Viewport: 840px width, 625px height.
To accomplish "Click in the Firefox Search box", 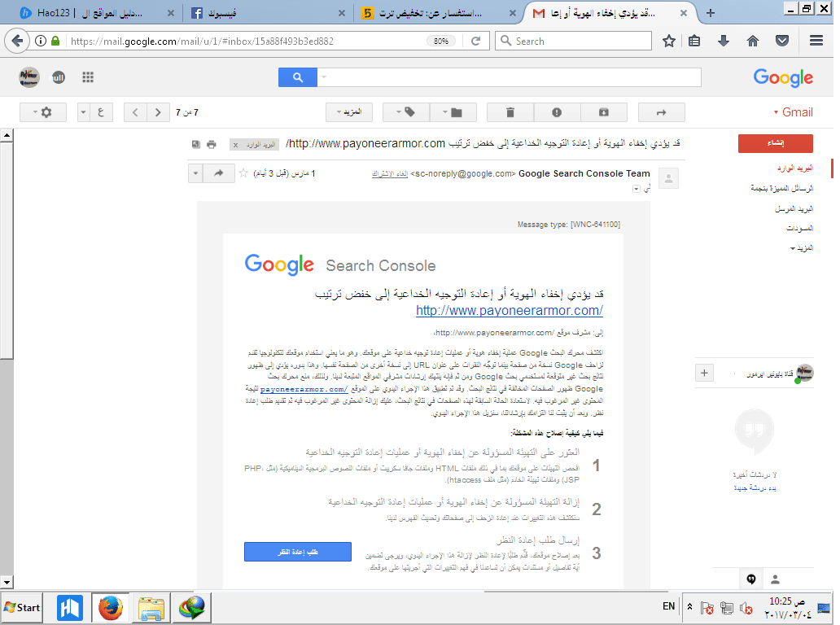I will pyautogui.click(x=573, y=42).
